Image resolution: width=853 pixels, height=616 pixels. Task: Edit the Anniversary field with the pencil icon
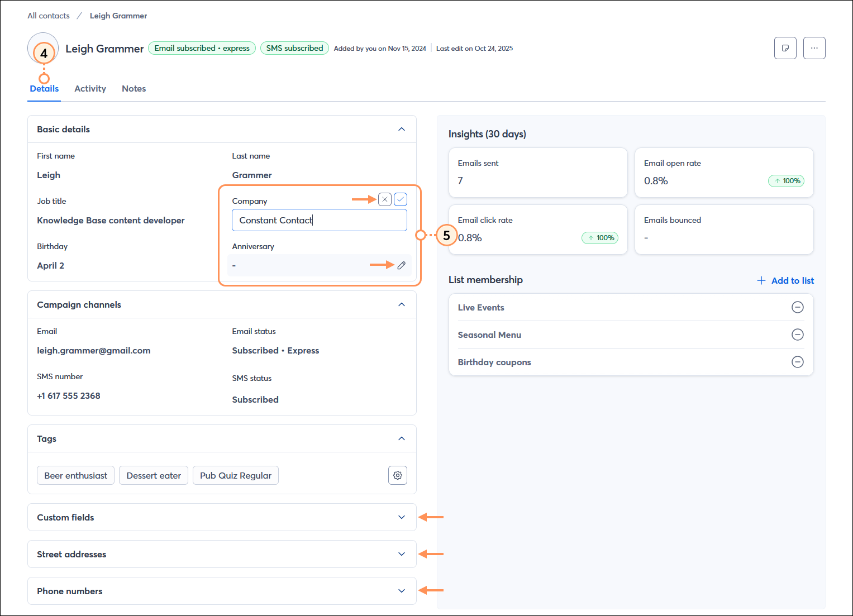(402, 265)
